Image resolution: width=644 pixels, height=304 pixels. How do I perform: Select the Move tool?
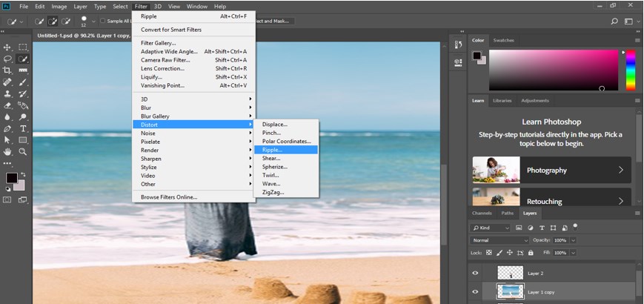click(7, 47)
